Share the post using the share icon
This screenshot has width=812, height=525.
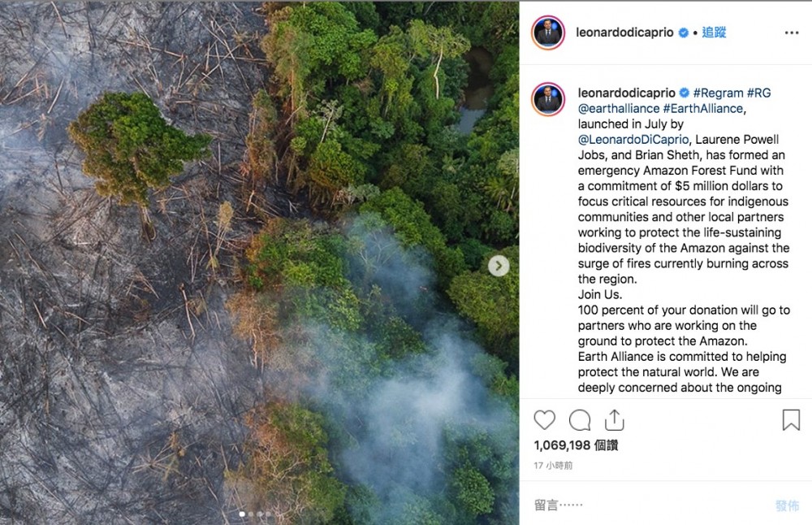615,420
